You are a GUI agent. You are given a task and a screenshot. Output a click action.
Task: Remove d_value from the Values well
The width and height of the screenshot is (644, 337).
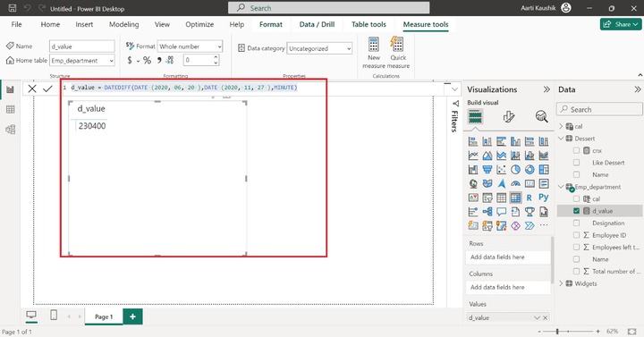546,317
